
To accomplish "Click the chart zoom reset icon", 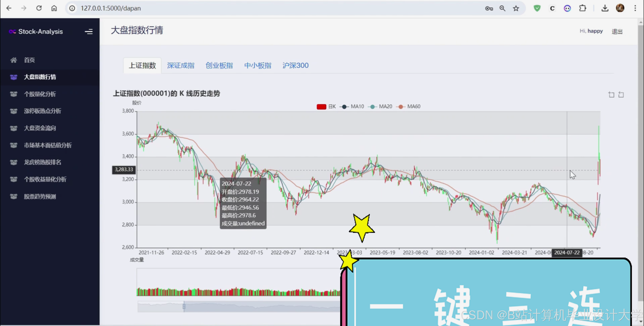I will click(x=621, y=95).
